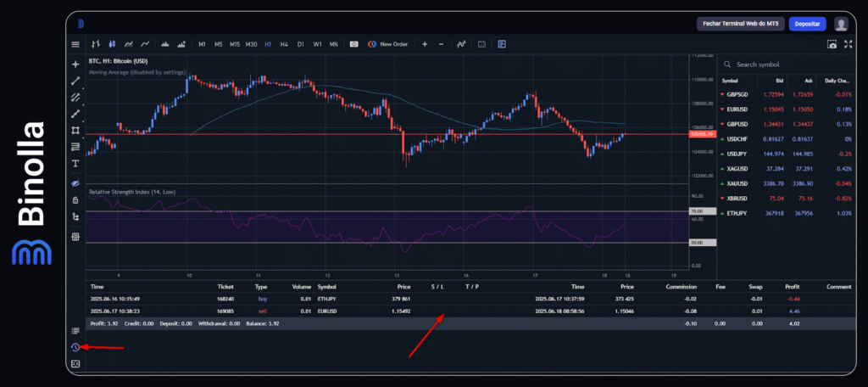Select the trend line drawing tool

point(75,81)
